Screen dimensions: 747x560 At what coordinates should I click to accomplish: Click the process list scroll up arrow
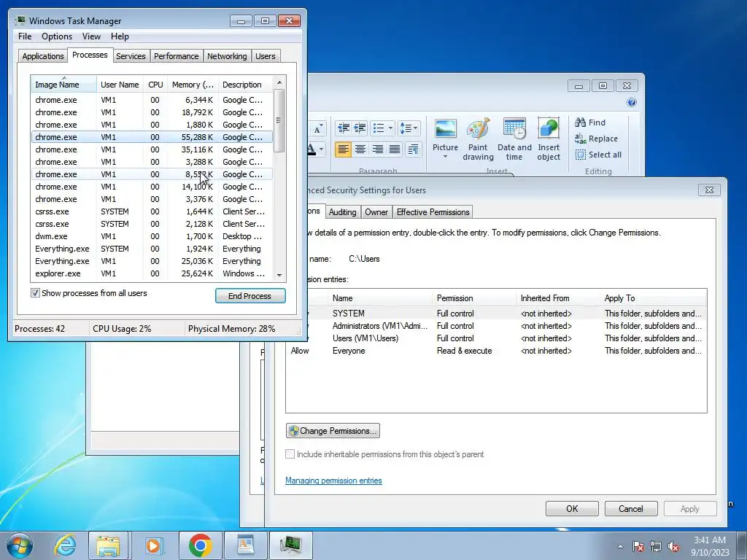click(x=279, y=82)
